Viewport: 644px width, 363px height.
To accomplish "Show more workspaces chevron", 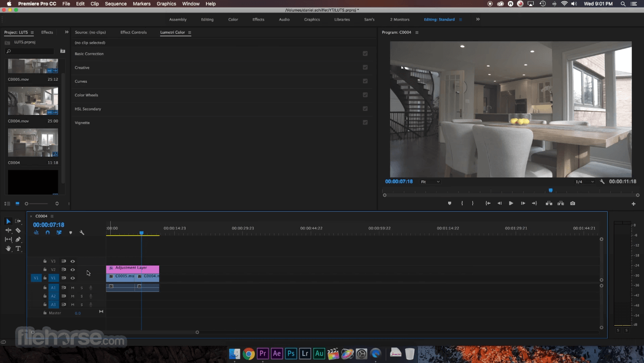I will pyautogui.click(x=478, y=19).
